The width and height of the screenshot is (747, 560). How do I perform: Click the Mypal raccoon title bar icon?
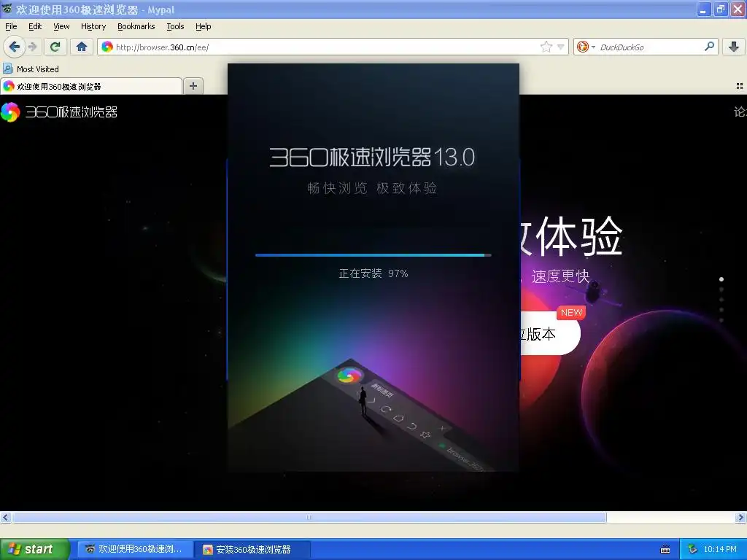(x=7, y=9)
